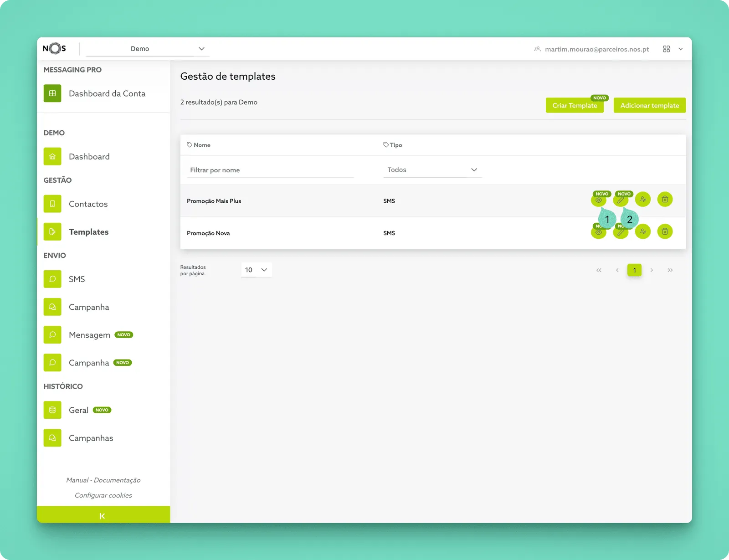Click the NOS logo
Screen dimensions: 729x560
tap(54, 48)
